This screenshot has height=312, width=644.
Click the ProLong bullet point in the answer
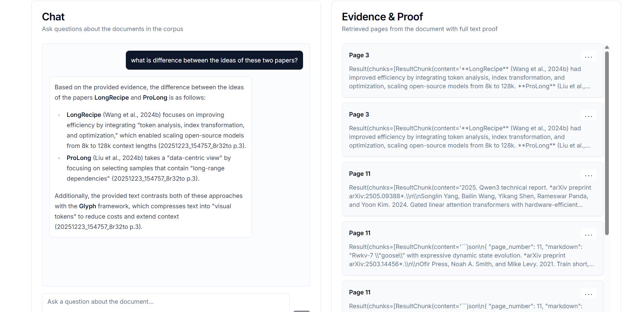coord(149,168)
